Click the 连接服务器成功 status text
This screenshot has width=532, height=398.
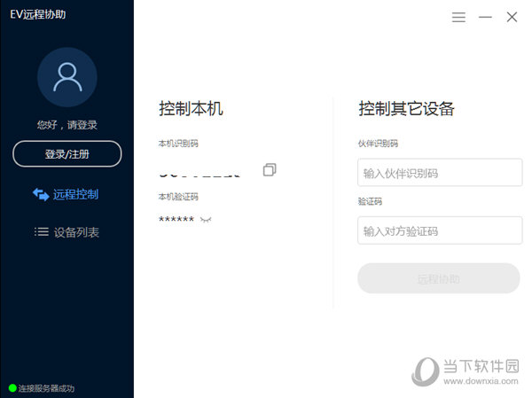(46, 388)
